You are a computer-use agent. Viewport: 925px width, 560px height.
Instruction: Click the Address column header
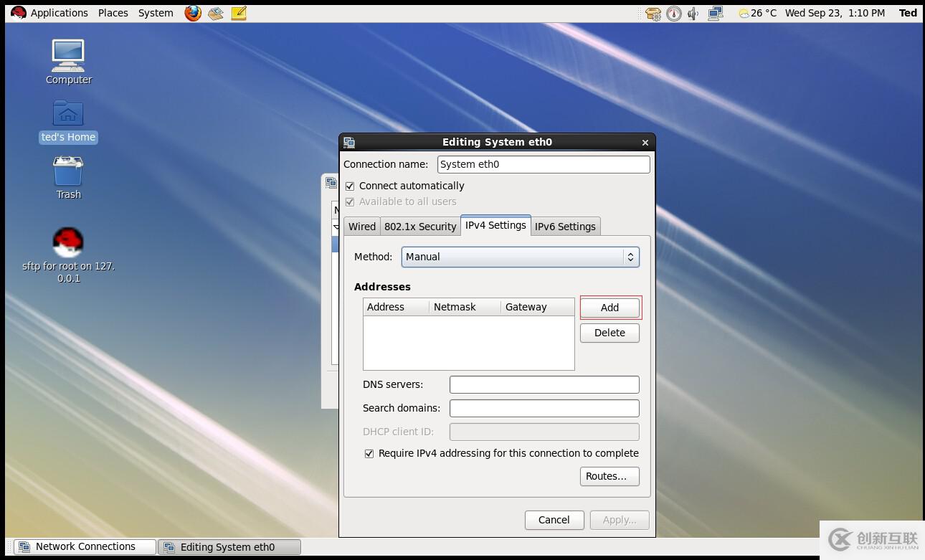pos(396,307)
